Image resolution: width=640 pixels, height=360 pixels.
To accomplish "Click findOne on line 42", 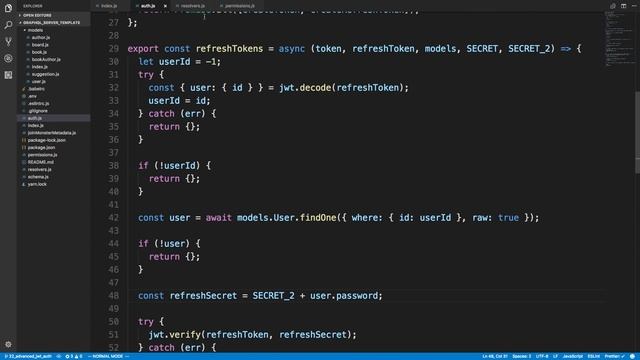I will [x=318, y=218].
